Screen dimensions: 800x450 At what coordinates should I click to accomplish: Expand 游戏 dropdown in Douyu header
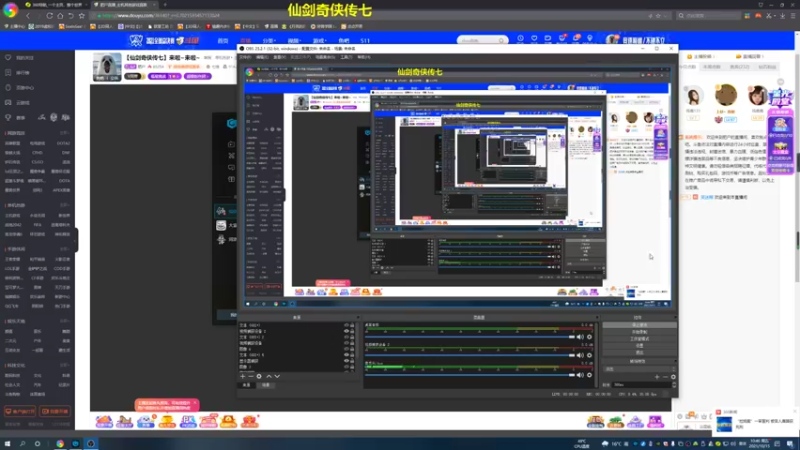(x=319, y=40)
